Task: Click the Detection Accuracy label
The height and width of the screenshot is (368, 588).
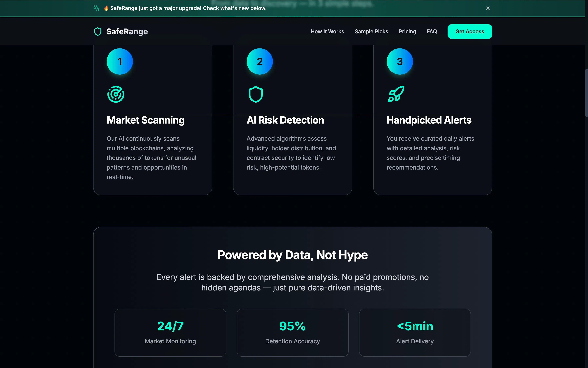Action: pos(293,341)
